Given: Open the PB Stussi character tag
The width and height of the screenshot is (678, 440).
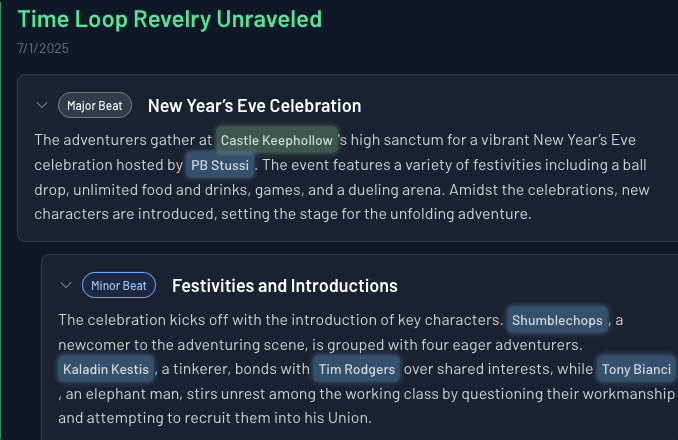Looking at the screenshot, I should (x=220, y=164).
